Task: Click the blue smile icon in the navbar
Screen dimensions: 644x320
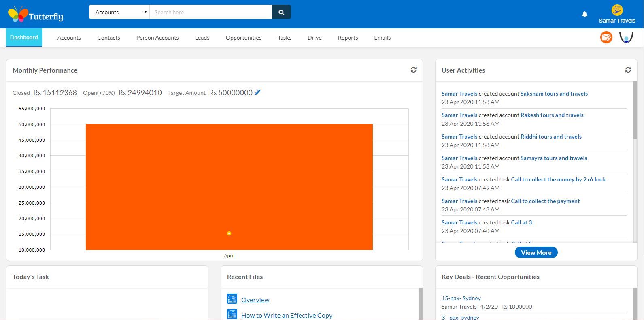Action: tap(626, 38)
